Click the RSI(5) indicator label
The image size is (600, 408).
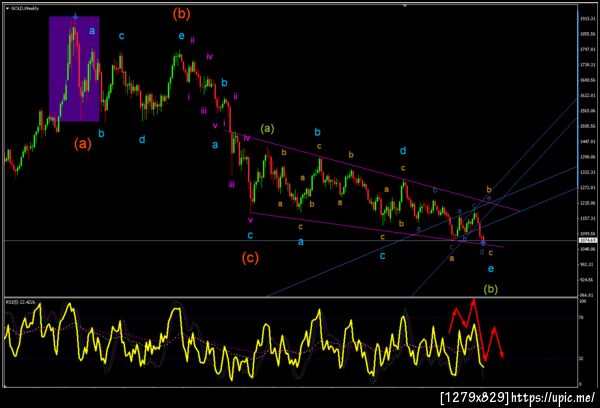[21, 302]
